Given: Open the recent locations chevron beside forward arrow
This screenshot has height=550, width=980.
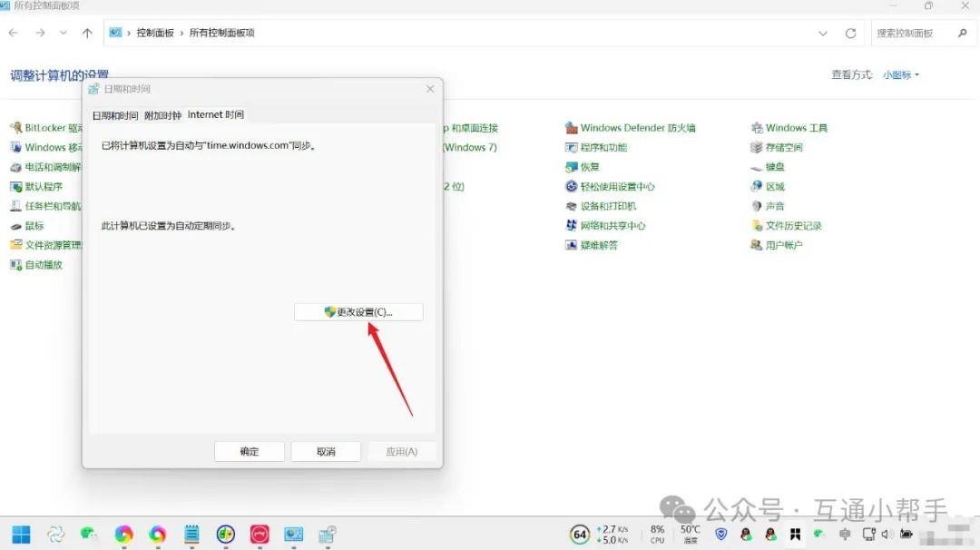Looking at the screenshot, I should [x=64, y=33].
